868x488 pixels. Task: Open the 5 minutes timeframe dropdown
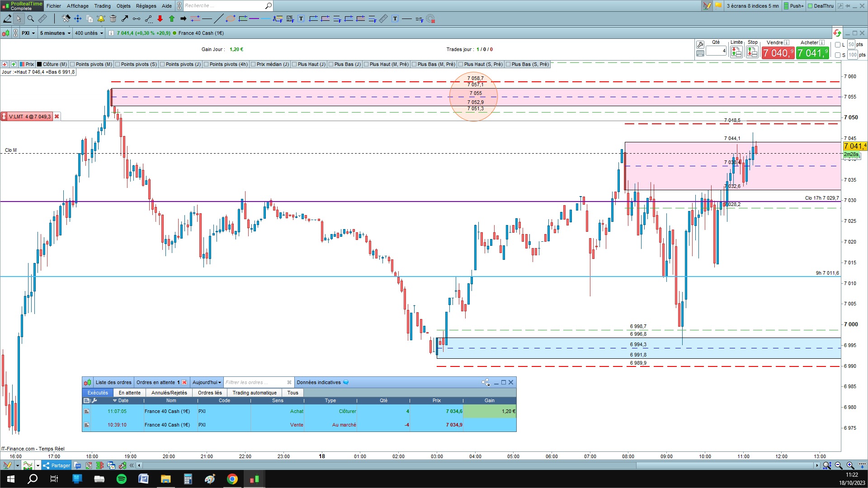tap(55, 33)
